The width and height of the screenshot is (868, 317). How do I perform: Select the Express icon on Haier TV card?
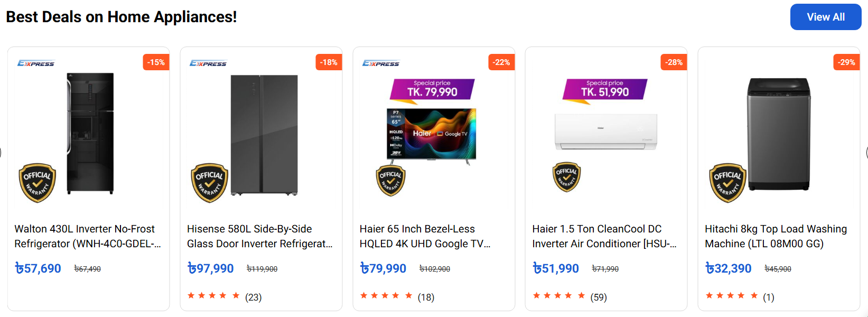(x=381, y=62)
